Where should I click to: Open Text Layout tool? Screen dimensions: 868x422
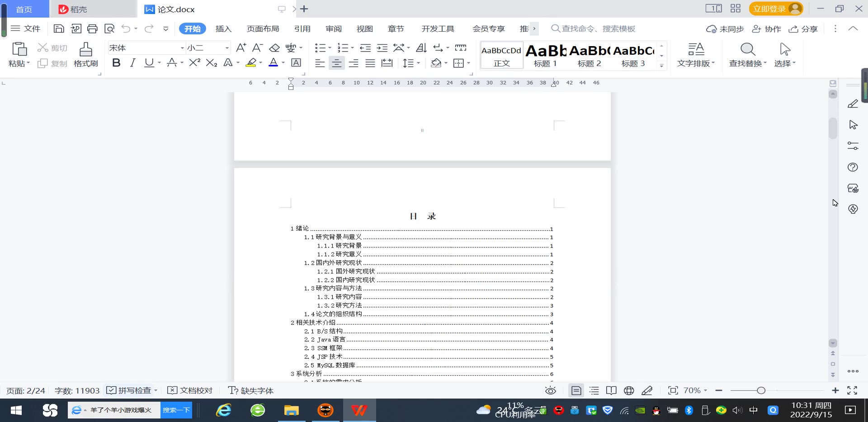click(696, 55)
